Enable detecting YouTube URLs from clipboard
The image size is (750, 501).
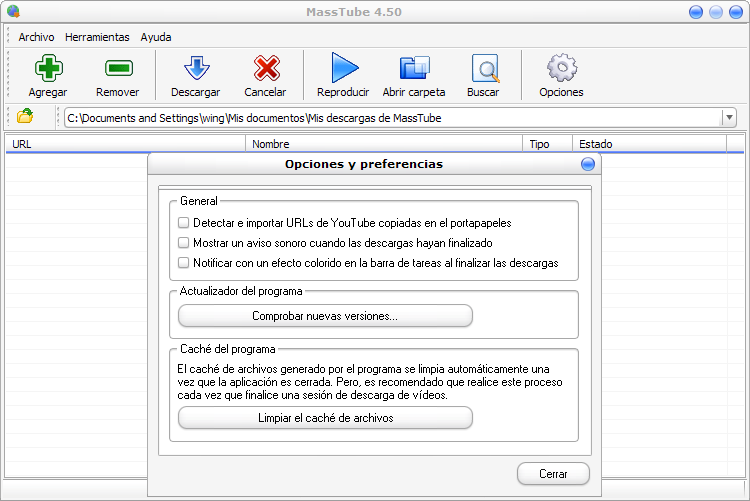coord(183,223)
